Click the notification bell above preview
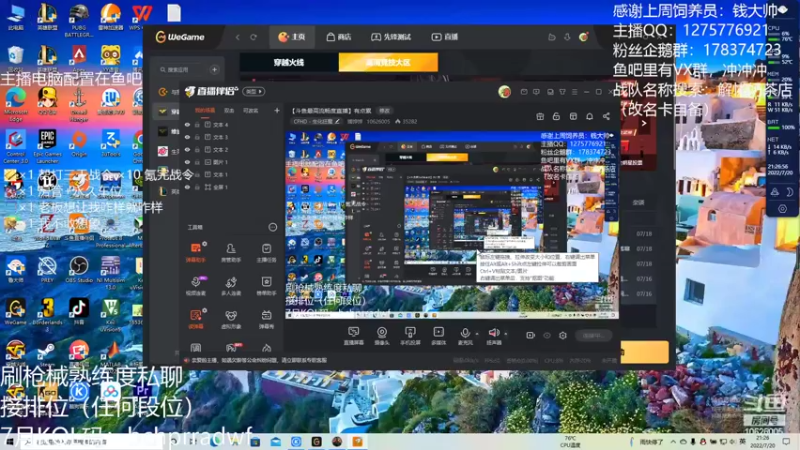 pos(589,116)
